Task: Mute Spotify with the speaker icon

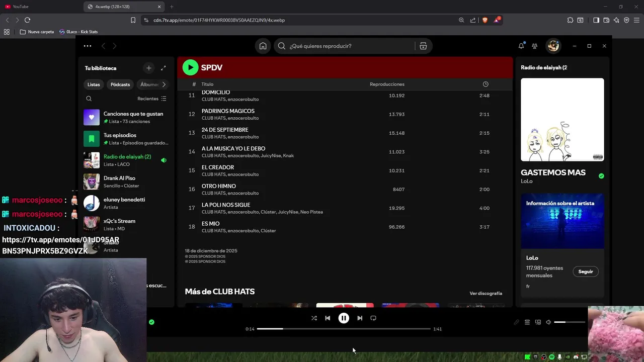Action: pos(548,322)
